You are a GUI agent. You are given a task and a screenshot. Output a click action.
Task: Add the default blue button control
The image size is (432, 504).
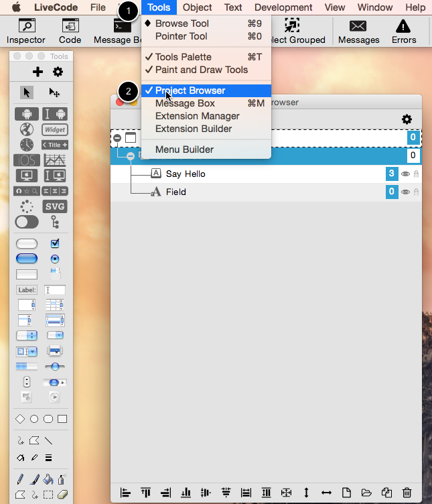tap(27, 259)
